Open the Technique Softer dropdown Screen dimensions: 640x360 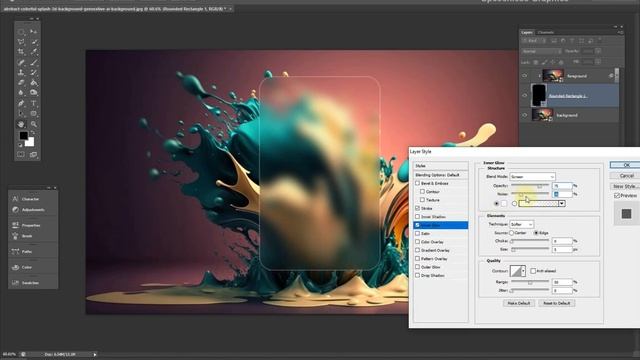[522, 224]
